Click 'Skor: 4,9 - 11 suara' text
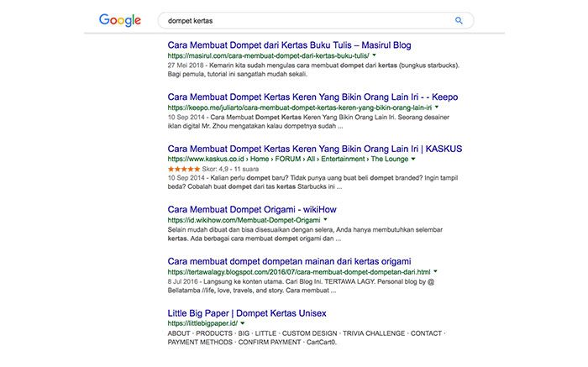Screen dimensions: 588x367 230,169
